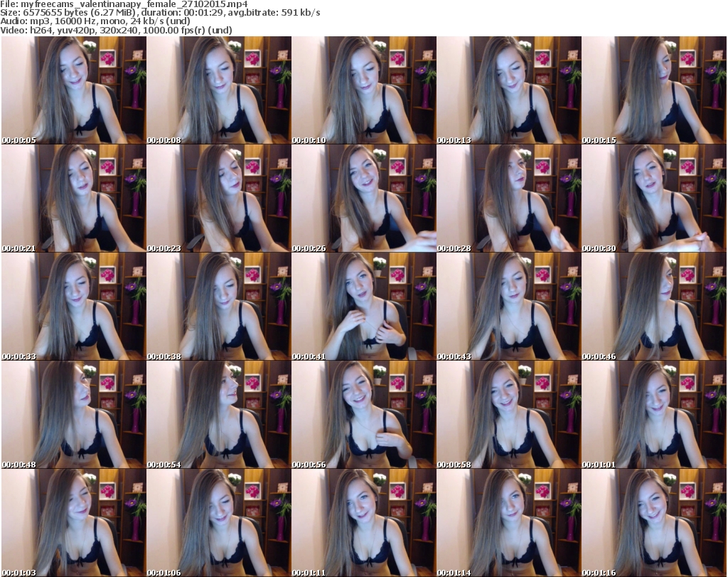Click the 'Video: h264, yuv420p' line
728x577 pixels.
click(116, 30)
